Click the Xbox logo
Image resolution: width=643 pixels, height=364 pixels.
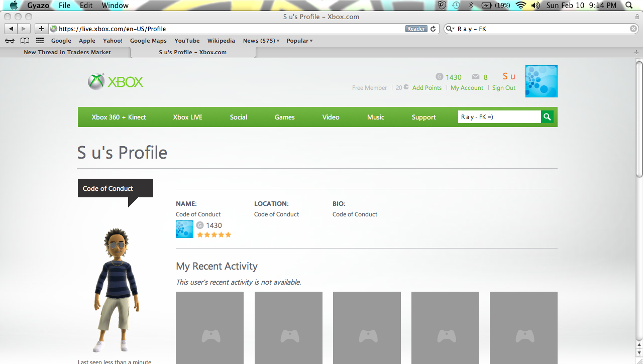tap(116, 82)
